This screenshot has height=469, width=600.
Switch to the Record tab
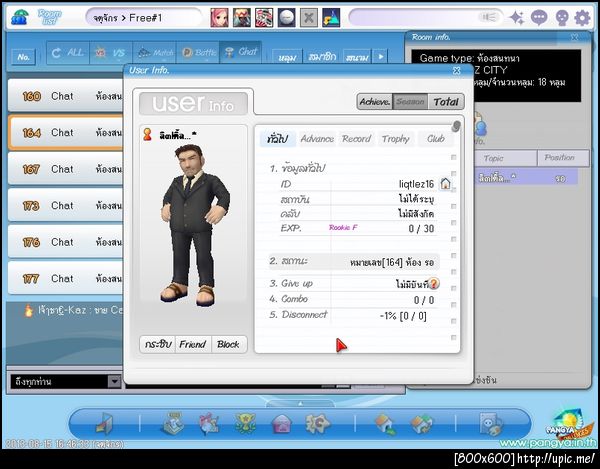click(357, 138)
